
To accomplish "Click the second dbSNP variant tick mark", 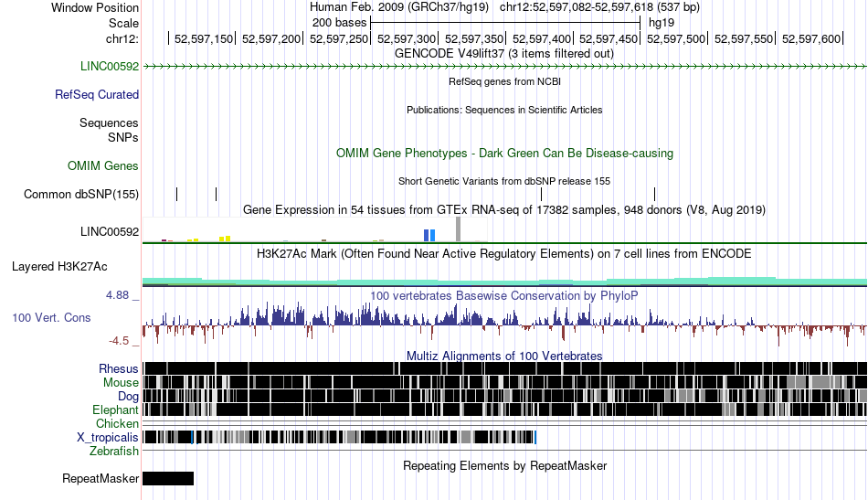I will [216, 195].
